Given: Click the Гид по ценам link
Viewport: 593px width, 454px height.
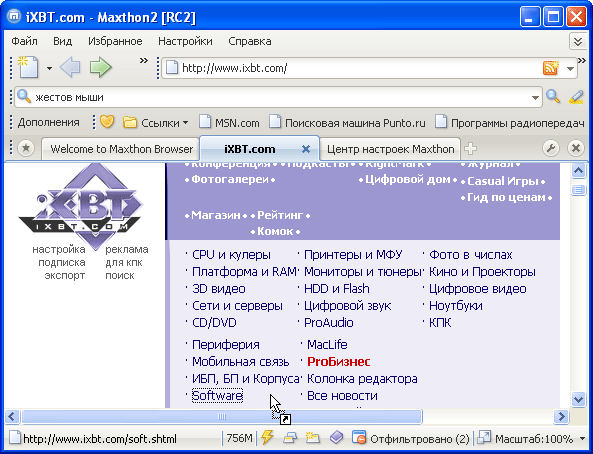Looking at the screenshot, I should pos(506,197).
